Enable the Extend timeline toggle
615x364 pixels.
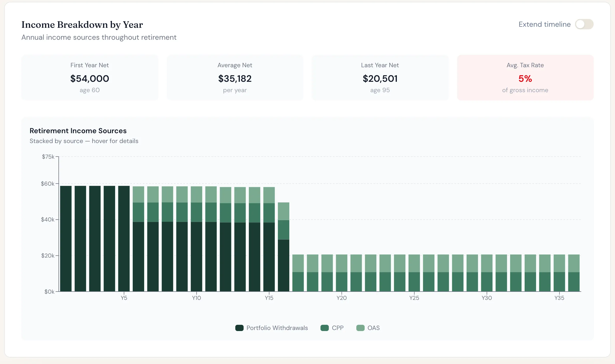pyautogui.click(x=584, y=24)
